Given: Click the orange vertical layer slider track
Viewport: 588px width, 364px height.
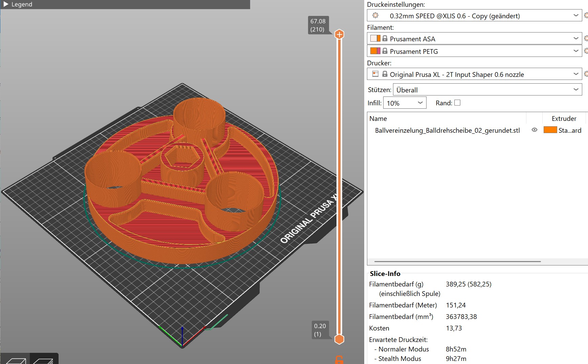Looking at the screenshot, I should [339, 186].
